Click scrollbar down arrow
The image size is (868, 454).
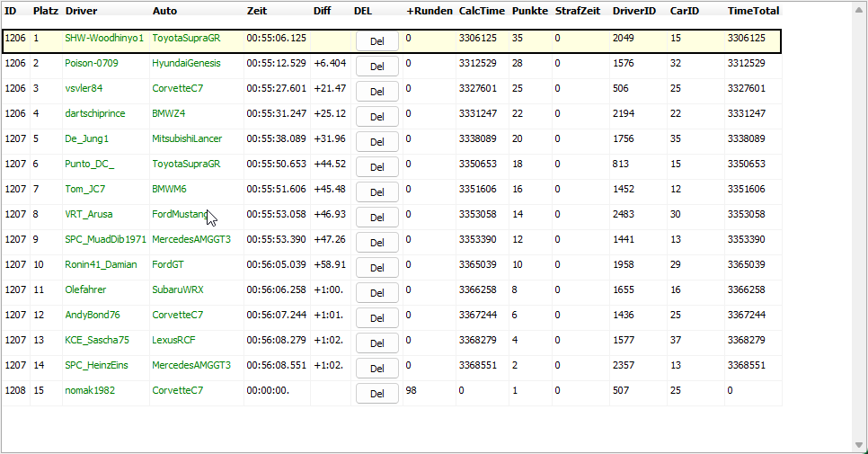click(x=860, y=445)
